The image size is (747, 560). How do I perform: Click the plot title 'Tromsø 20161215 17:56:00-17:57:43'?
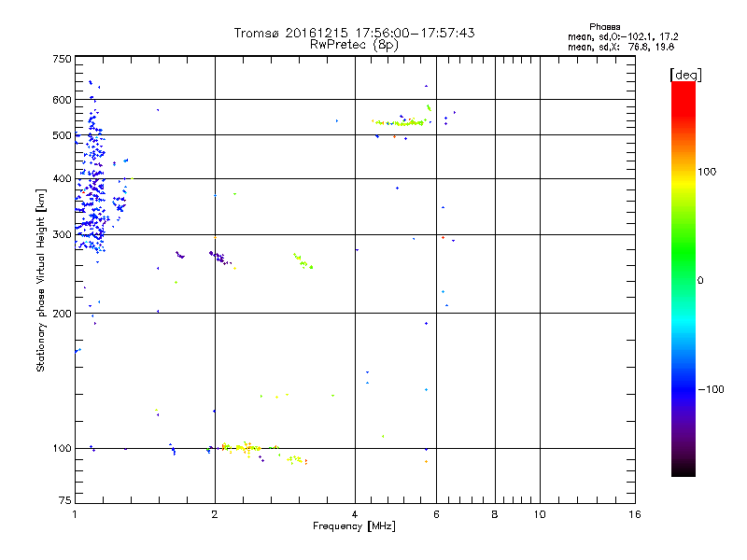point(354,33)
